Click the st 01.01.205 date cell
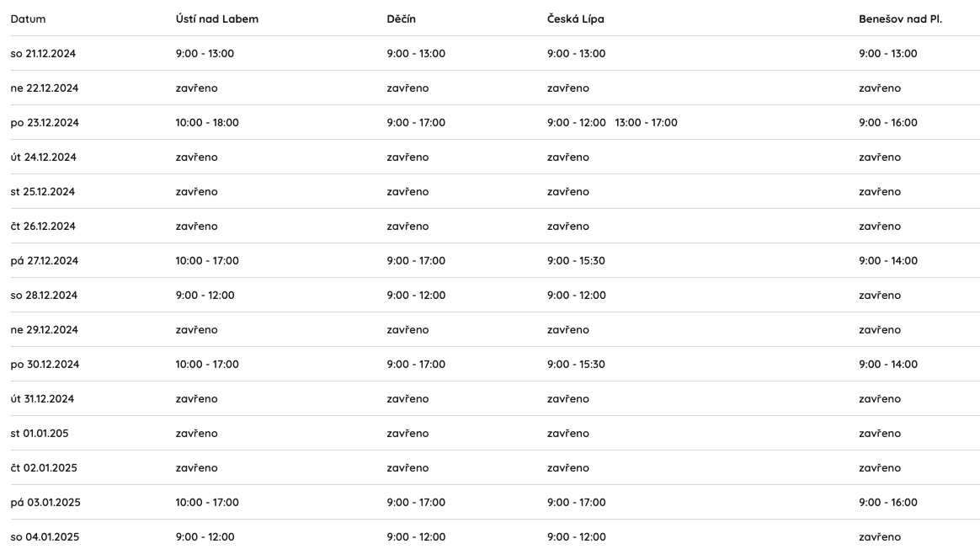 coord(40,433)
